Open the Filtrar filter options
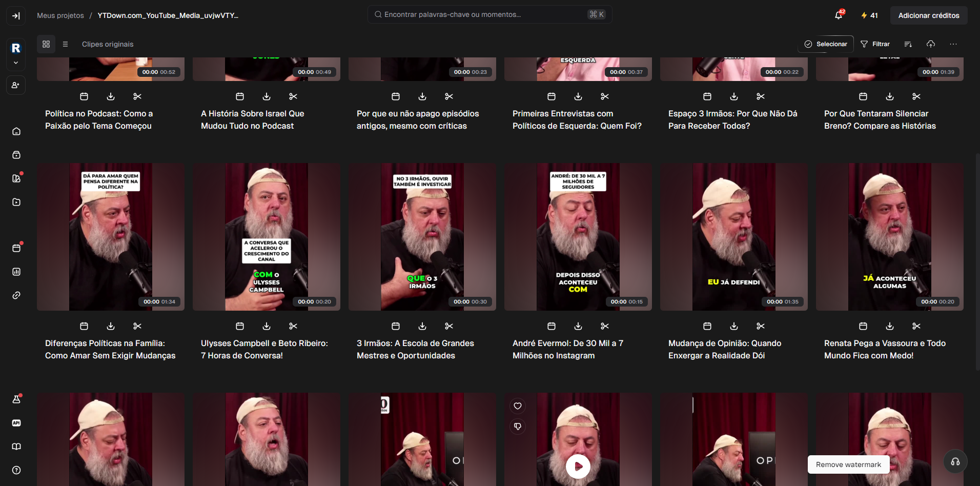 tap(875, 44)
